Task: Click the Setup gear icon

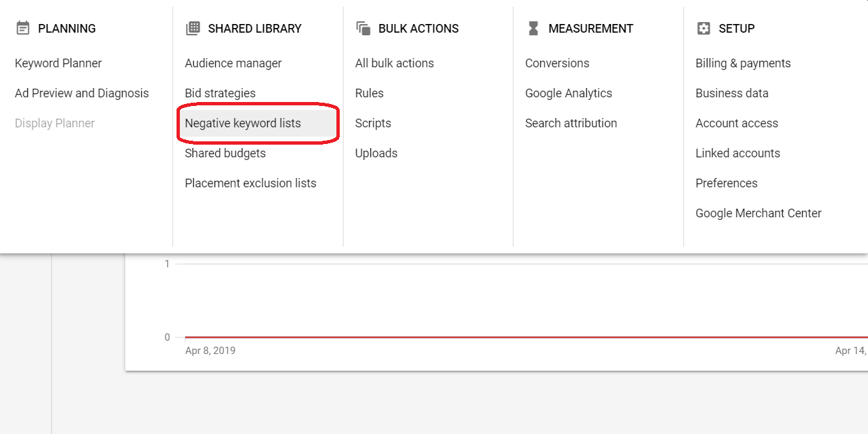Action: tap(703, 28)
